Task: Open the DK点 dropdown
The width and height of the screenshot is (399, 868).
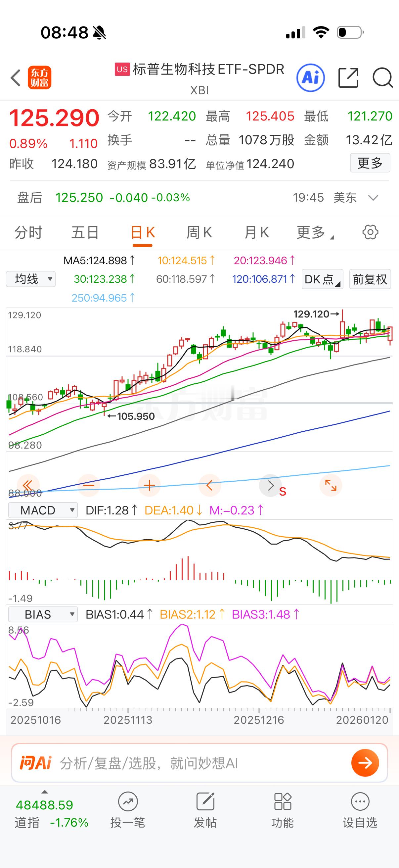Action: pos(322,279)
